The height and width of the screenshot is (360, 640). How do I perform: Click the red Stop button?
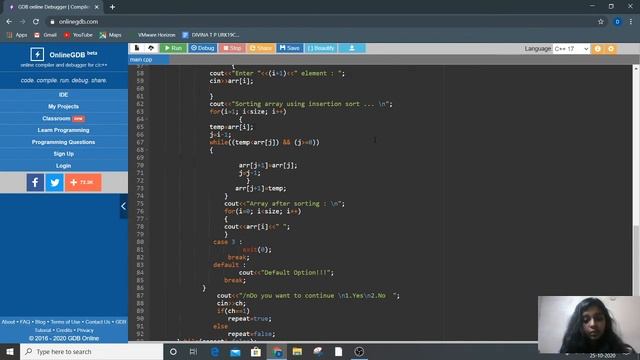click(x=232, y=48)
